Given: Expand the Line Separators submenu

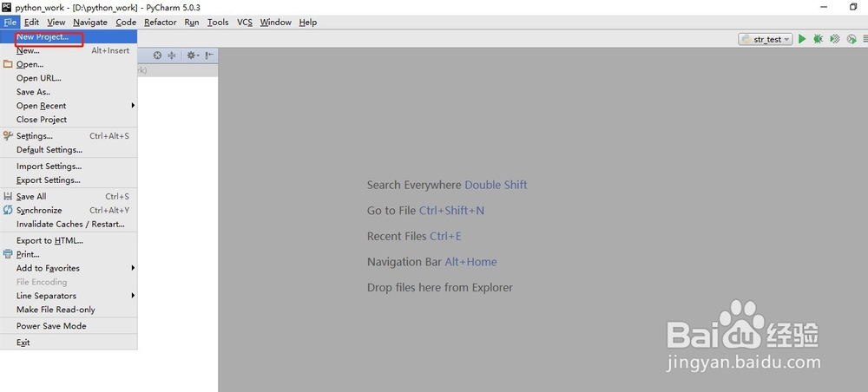Looking at the screenshot, I should coord(69,296).
